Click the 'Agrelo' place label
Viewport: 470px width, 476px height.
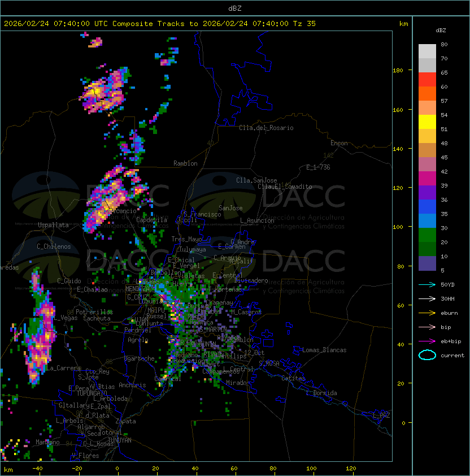point(138,340)
